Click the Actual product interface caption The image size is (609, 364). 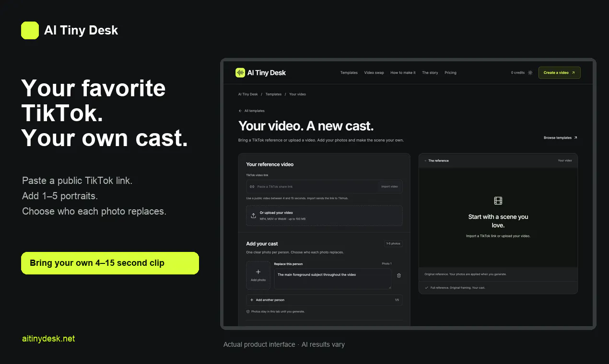pyautogui.click(x=284, y=344)
